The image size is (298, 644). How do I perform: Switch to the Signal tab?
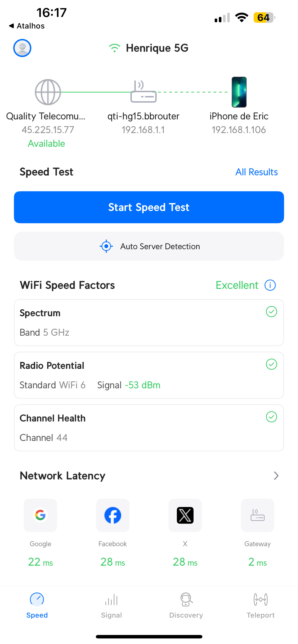pos(111,605)
